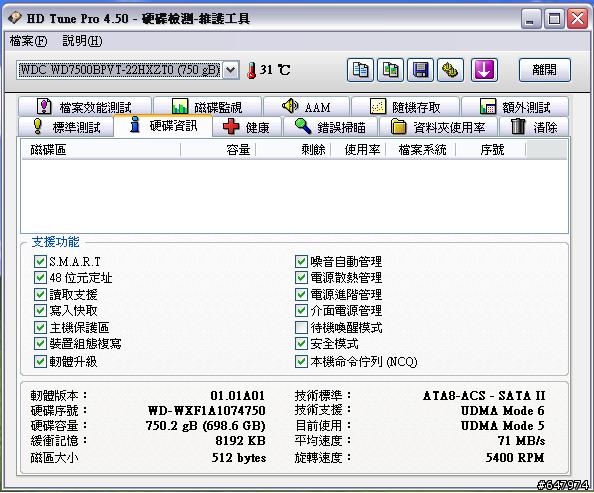Image resolution: width=594 pixels, height=493 pixels.
Task: Toggle the 介面電源管理 checkbox
Action: [301, 310]
